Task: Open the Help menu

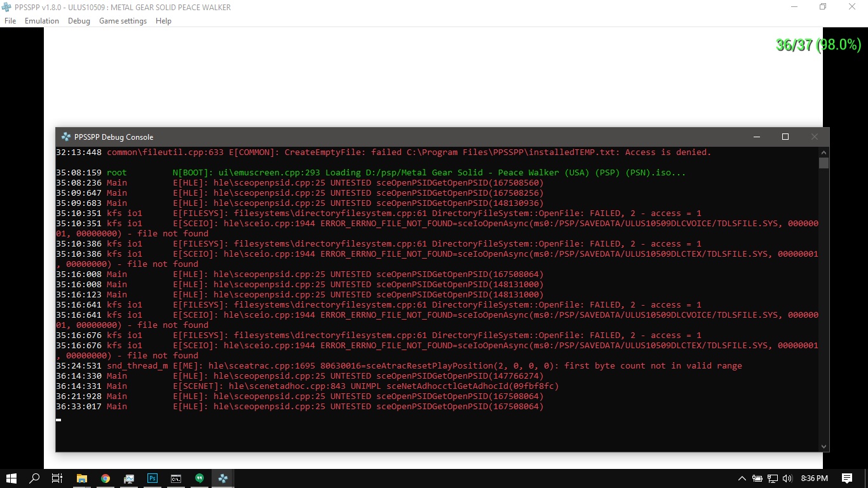Action: click(x=163, y=21)
